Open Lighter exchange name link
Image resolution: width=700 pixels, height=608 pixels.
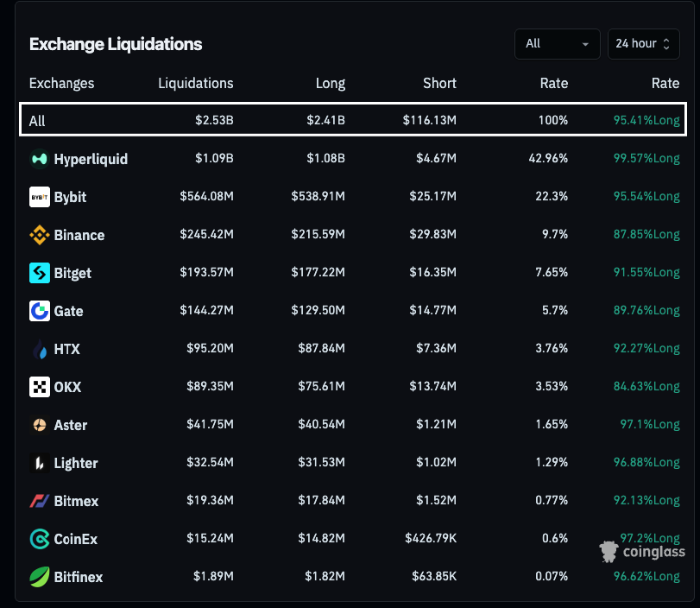[76, 463]
